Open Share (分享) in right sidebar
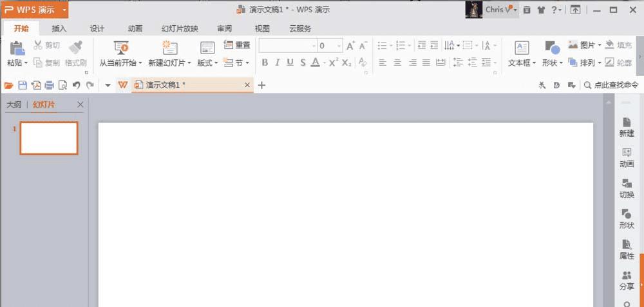The width and height of the screenshot is (644, 307). pos(627,281)
